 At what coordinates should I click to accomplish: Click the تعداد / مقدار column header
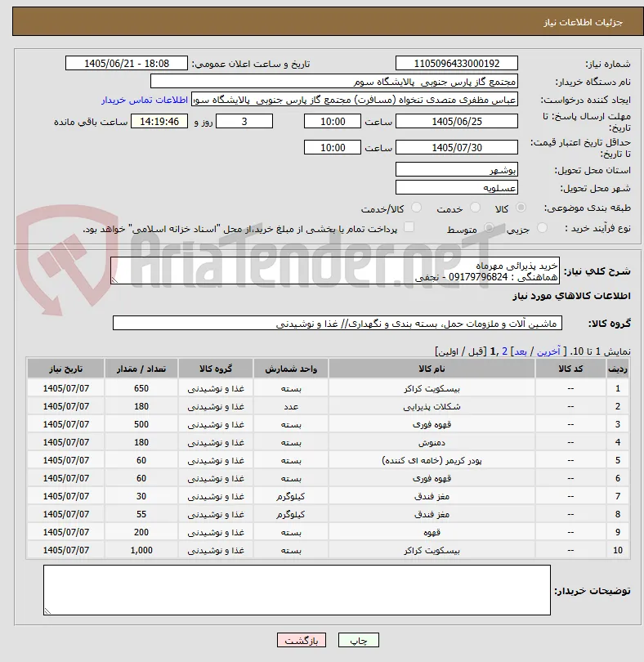141,369
